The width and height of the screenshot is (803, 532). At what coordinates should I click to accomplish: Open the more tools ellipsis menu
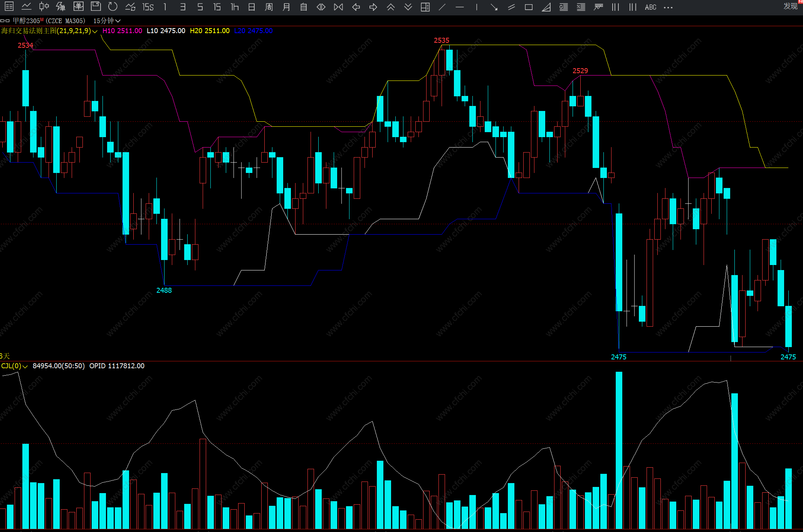(668, 7)
